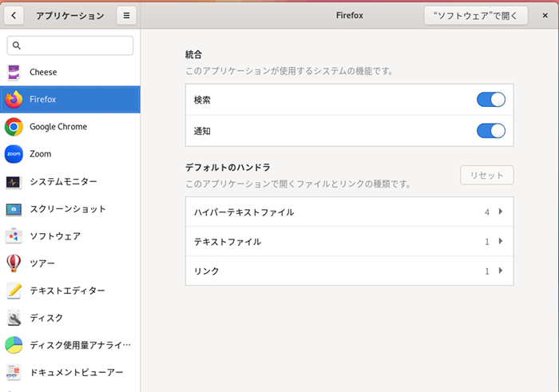Open the Zoom app entry icon
The width and height of the screenshot is (559, 392).
14,154
